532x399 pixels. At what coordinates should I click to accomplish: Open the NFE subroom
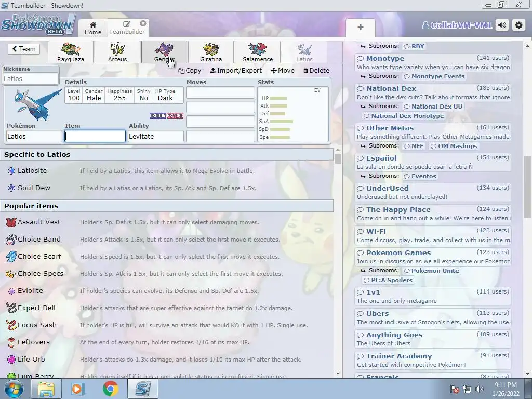(x=414, y=146)
